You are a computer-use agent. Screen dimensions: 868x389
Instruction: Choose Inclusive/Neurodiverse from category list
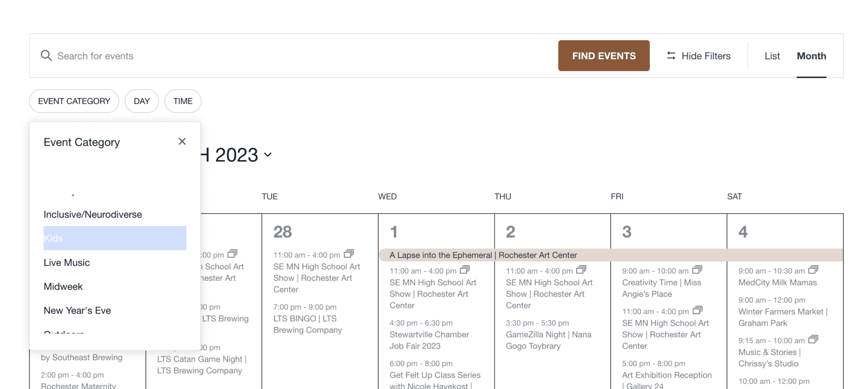pyautogui.click(x=93, y=214)
